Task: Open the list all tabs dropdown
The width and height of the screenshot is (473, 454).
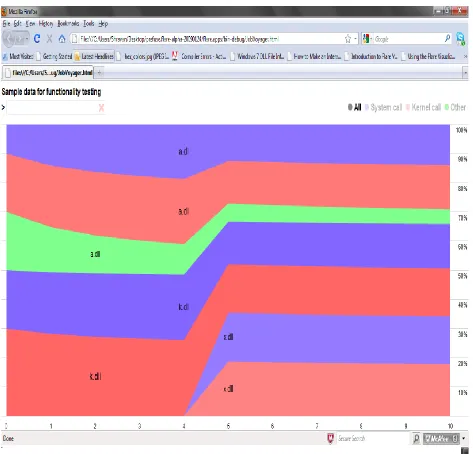Action: (465, 72)
